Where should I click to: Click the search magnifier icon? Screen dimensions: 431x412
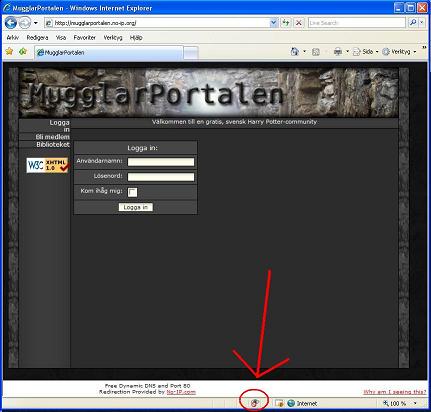[413, 23]
